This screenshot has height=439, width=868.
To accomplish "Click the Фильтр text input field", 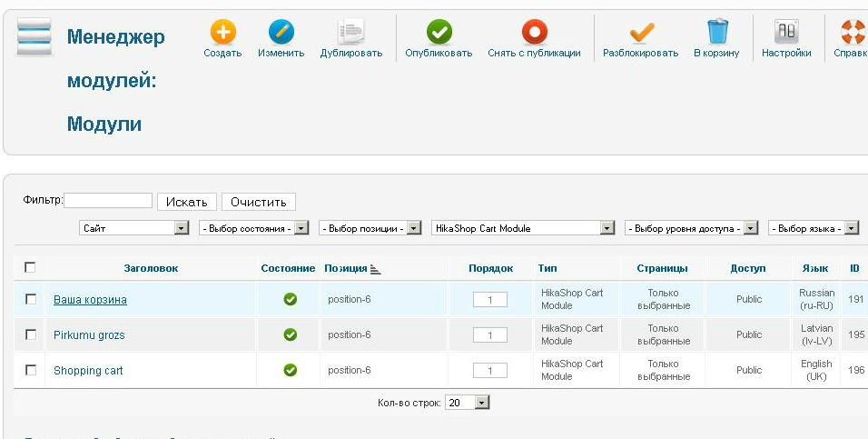I will 108,200.
